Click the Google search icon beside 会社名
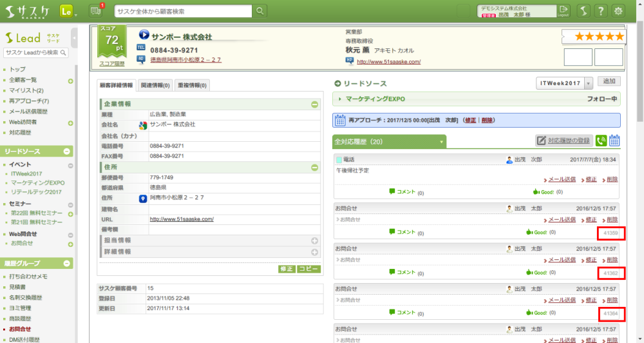 143,124
